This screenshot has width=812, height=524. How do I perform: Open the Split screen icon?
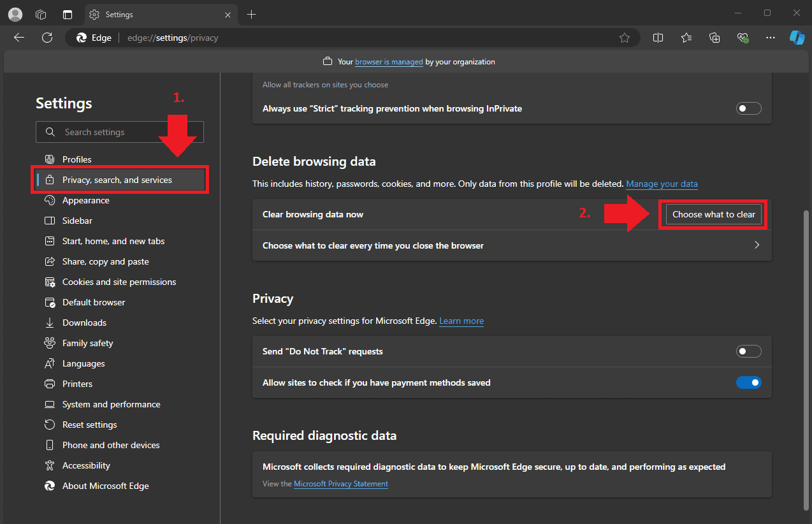(x=658, y=38)
